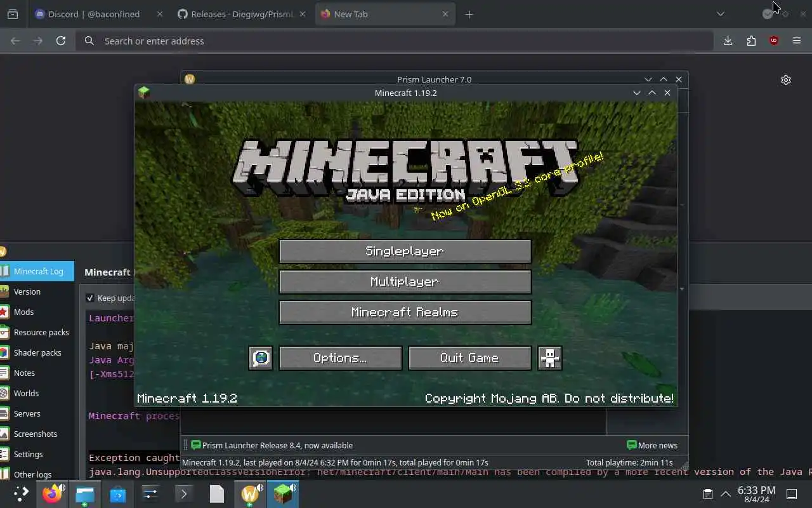The width and height of the screenshot is (812, 508).
Task: Switch to Minecraft grass block taskbar icon
Action: click(x=283, y=493)
